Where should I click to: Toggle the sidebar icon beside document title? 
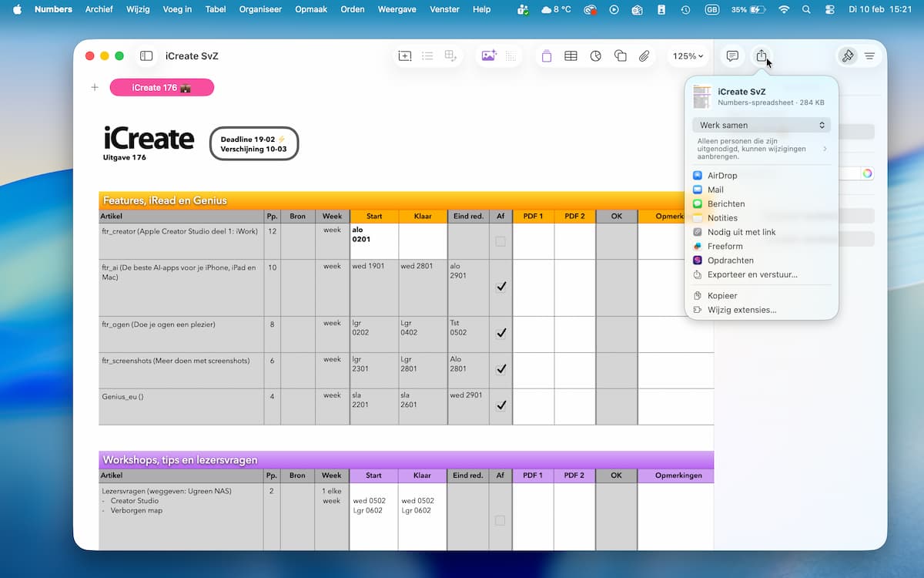coord(146,56)
